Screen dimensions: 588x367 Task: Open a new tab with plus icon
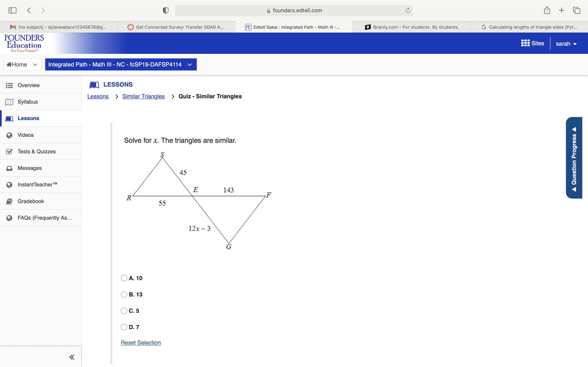pos(561,10)
